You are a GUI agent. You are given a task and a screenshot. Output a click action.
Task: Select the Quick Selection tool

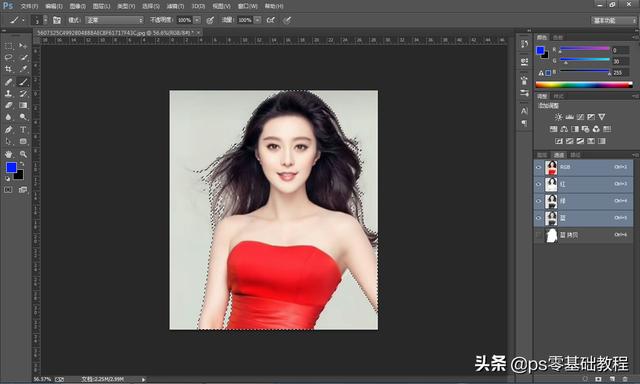[23, 58]
